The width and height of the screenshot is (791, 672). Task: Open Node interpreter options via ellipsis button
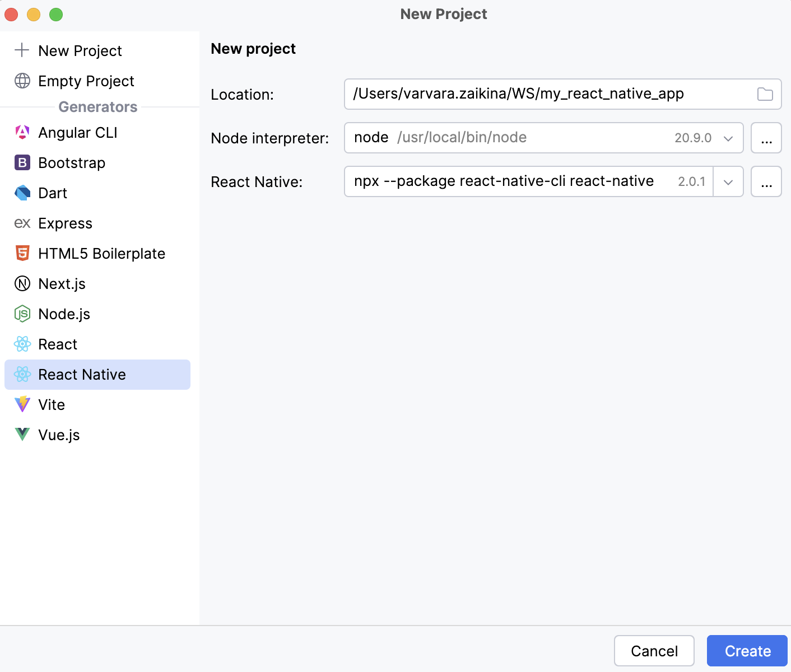tap(766, 138)
